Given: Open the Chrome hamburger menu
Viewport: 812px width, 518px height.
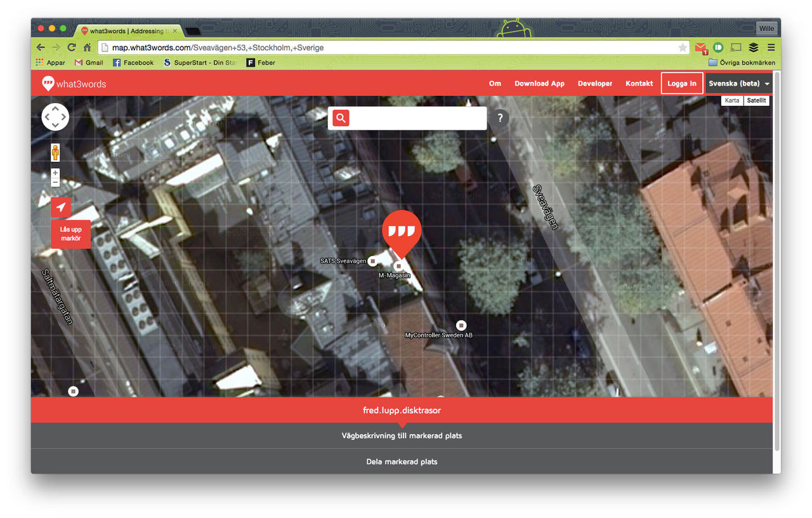Looking at the screenshot, I should tap(771, 47).
